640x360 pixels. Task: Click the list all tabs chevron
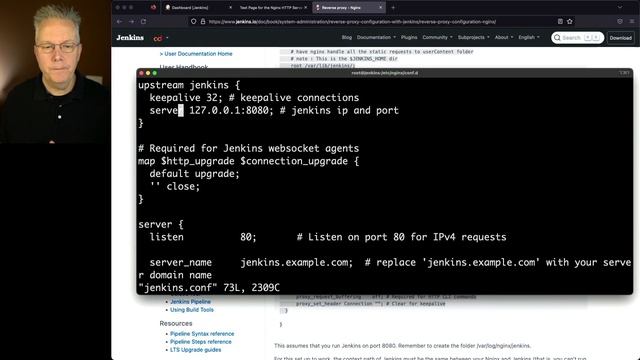click(620, 7)
